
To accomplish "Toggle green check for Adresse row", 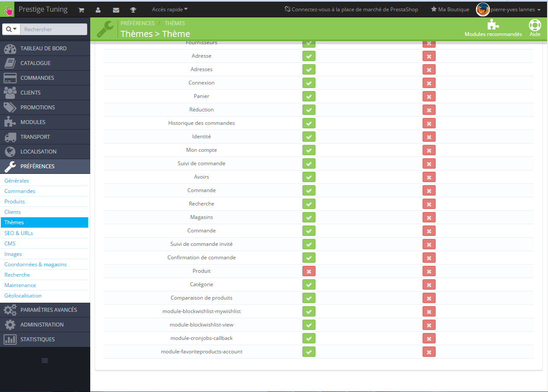I will tap(309, 56).
